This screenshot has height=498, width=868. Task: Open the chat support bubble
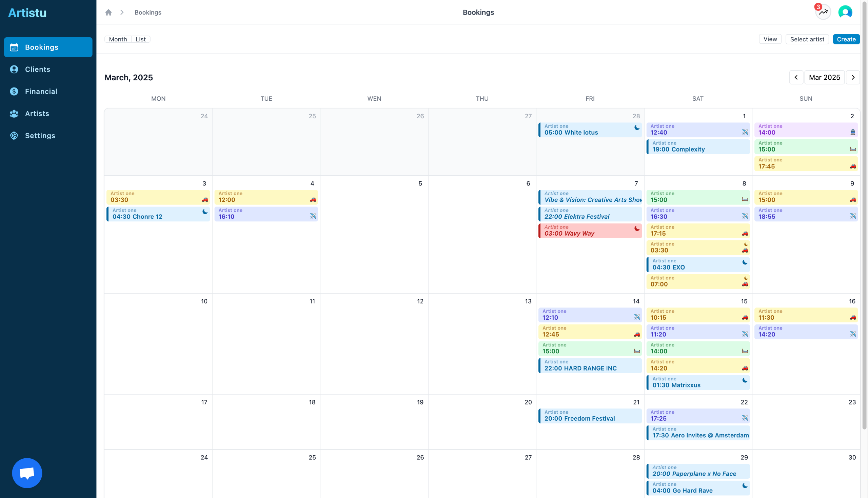coord(27,473)
